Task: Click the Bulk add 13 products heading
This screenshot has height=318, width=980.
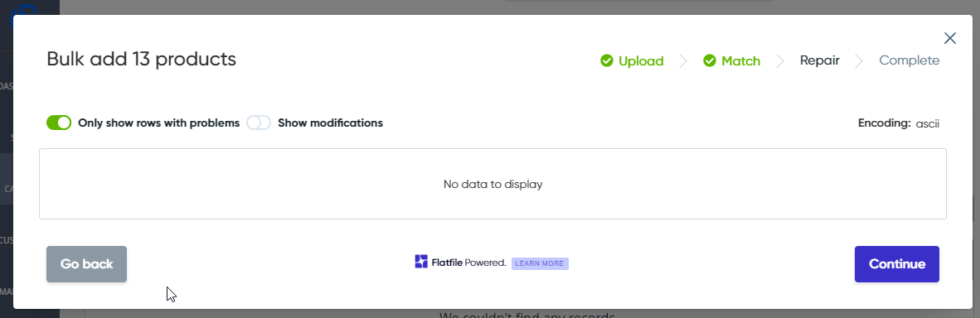Action: (141, 59)
